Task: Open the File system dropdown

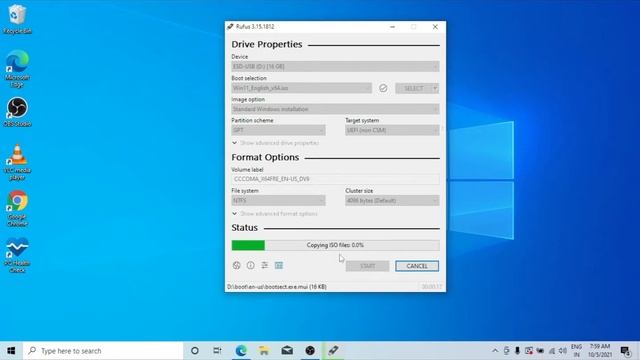Action: click(x=278, y=200)
